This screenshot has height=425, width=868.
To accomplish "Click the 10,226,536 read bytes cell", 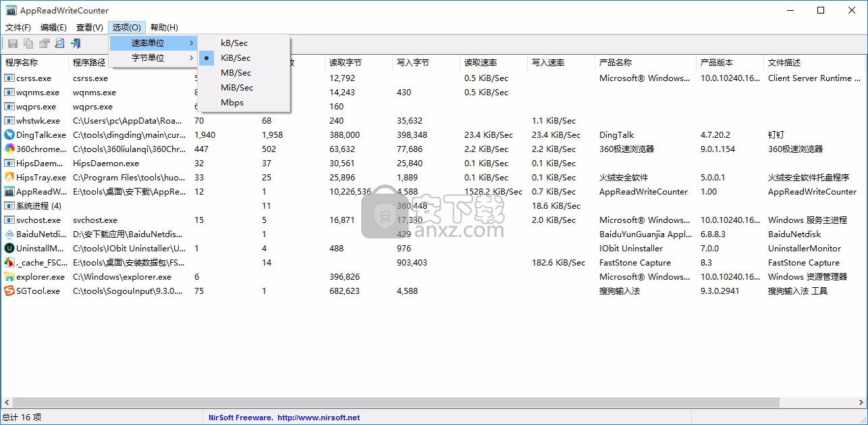I will click(350, 192).
